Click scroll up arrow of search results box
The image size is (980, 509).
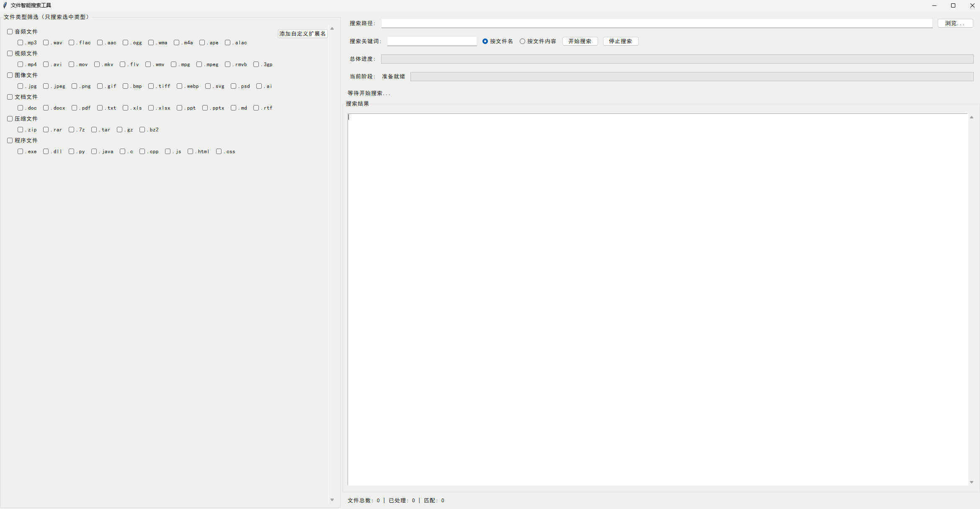click(x=971, y=117)
